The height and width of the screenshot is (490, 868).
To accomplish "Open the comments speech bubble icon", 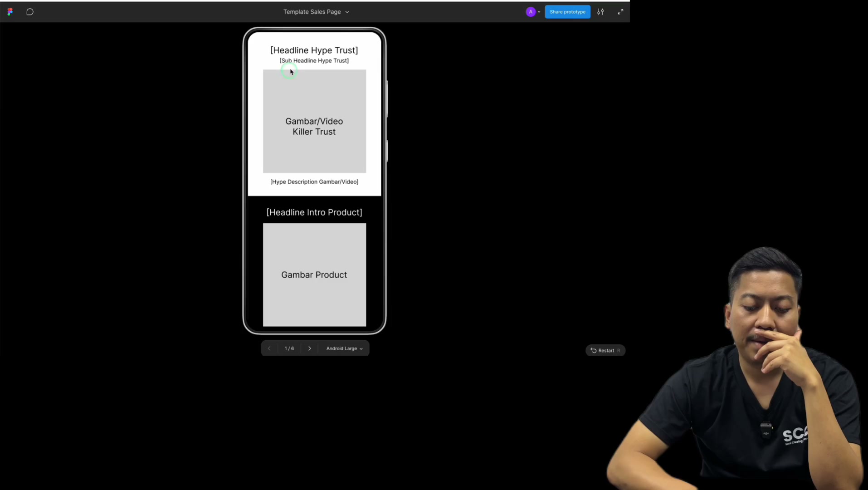I will point(30,12).
